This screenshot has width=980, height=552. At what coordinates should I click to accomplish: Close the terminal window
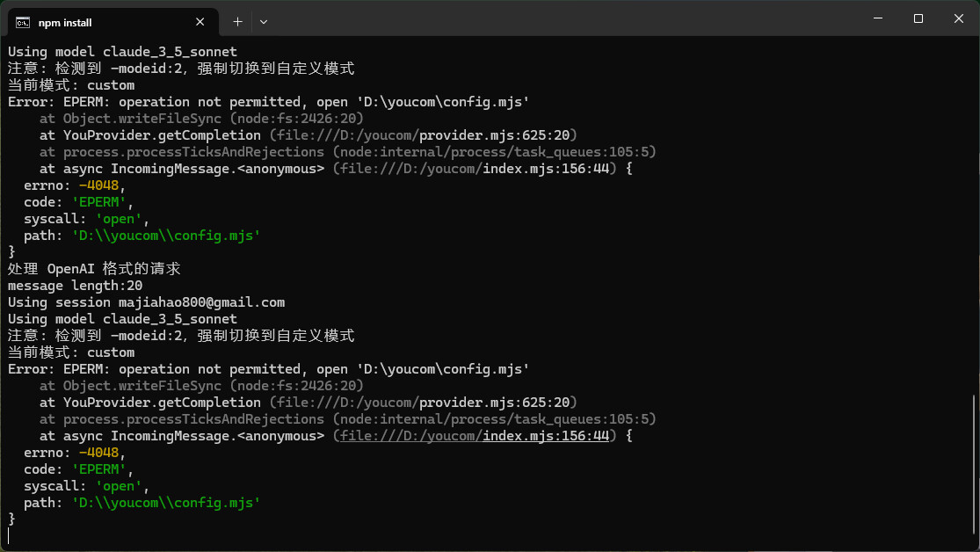point(959,18)
